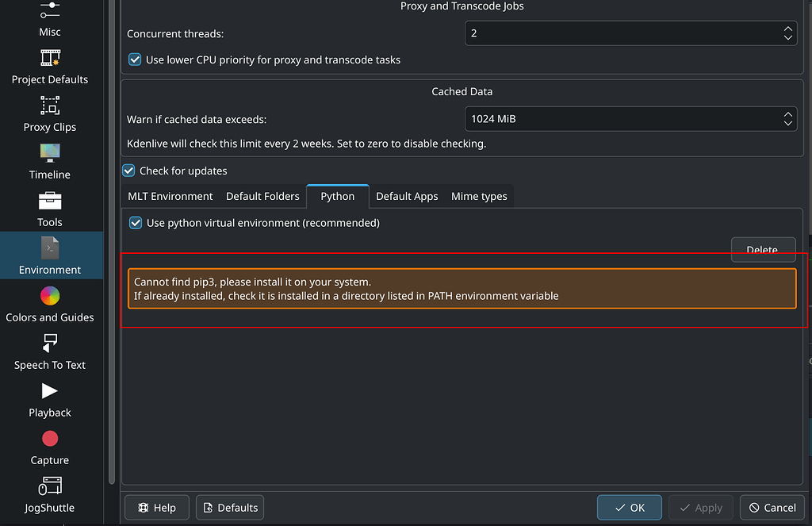
Task: Select the Speech To Text icon
Action: coord(49,343)
